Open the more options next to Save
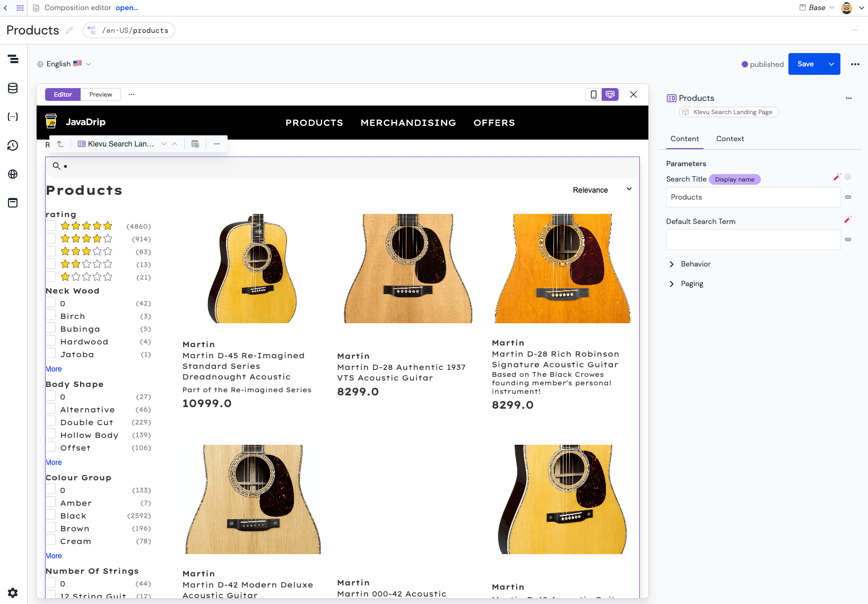 (855, 64)
